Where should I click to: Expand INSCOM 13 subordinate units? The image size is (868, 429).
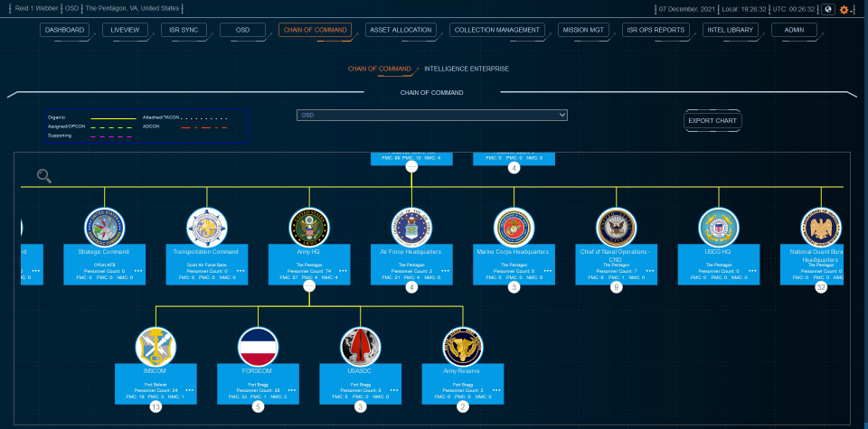pyautogui.click(x=156, y=407)
